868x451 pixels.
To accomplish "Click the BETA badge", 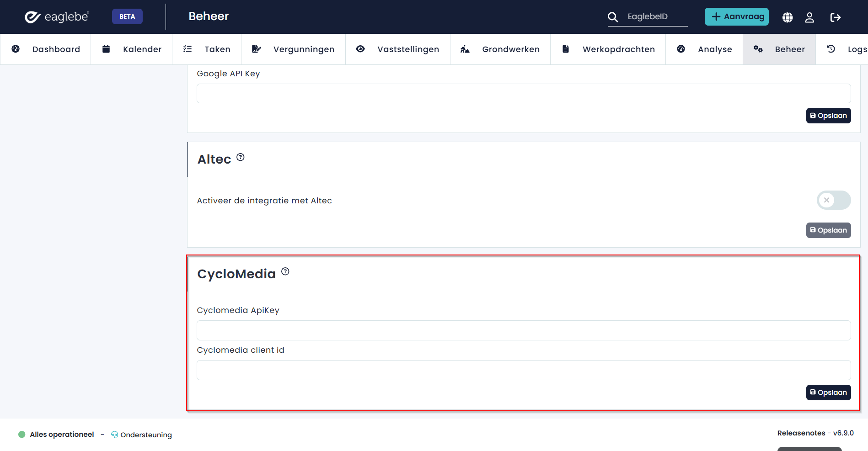I will pos(127,16).
